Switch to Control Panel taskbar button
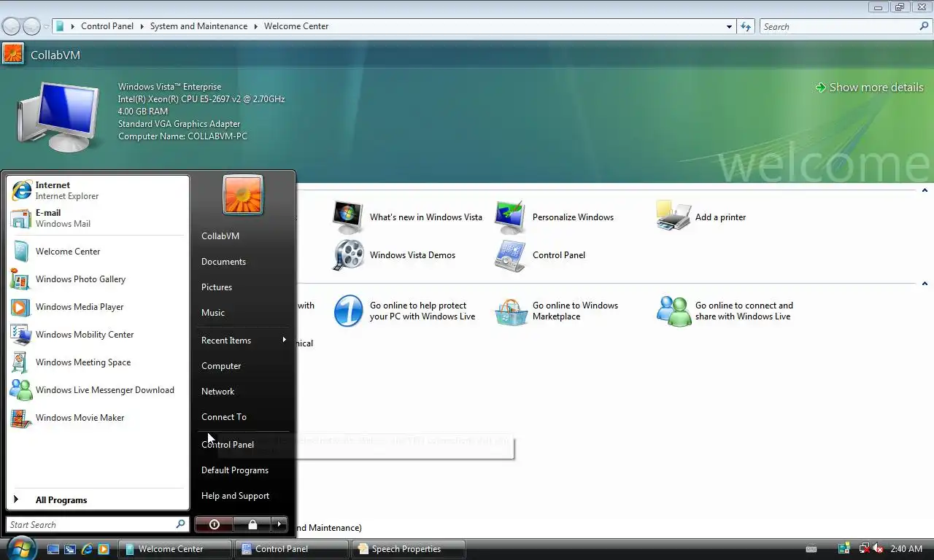The image size is (934, 560). (292, 549)
